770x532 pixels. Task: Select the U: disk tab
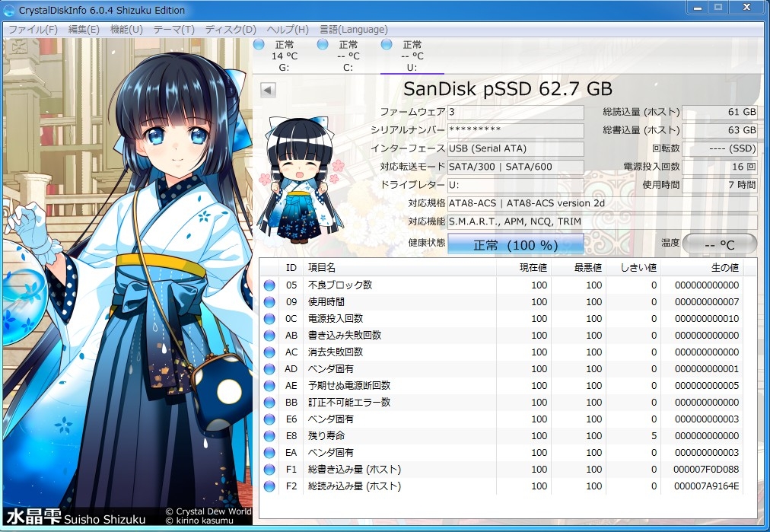click(x=412, y=56)
